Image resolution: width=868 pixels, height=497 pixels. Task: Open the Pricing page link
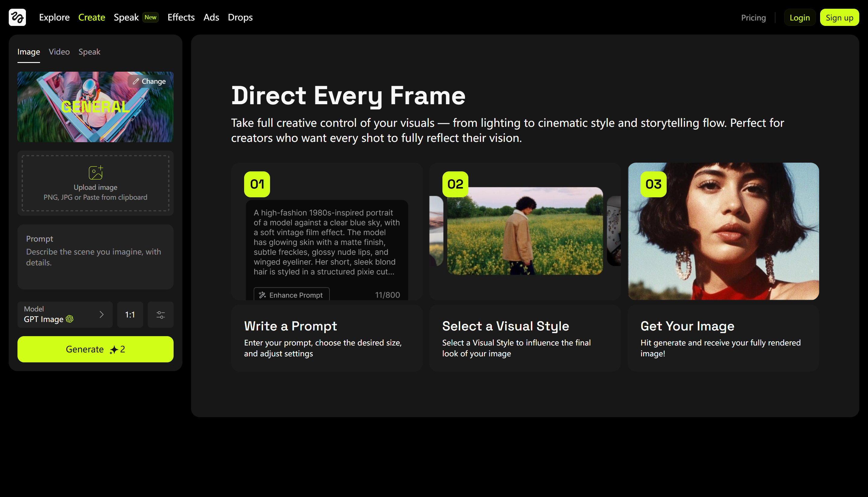[x=753, y=17]
